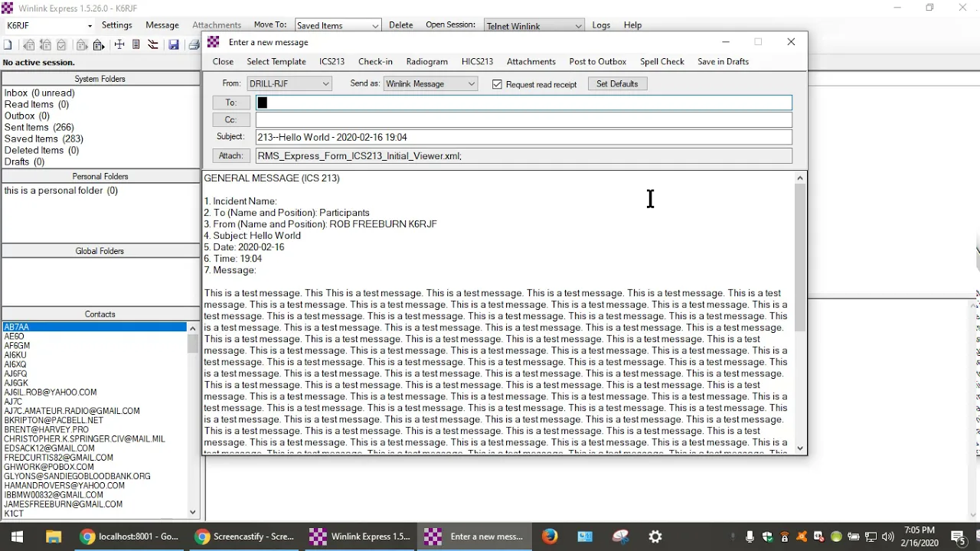The height and width of the screenshot is (551, 980).
Task: Click the Cc: address button
Action: click(x=230, y=119)
